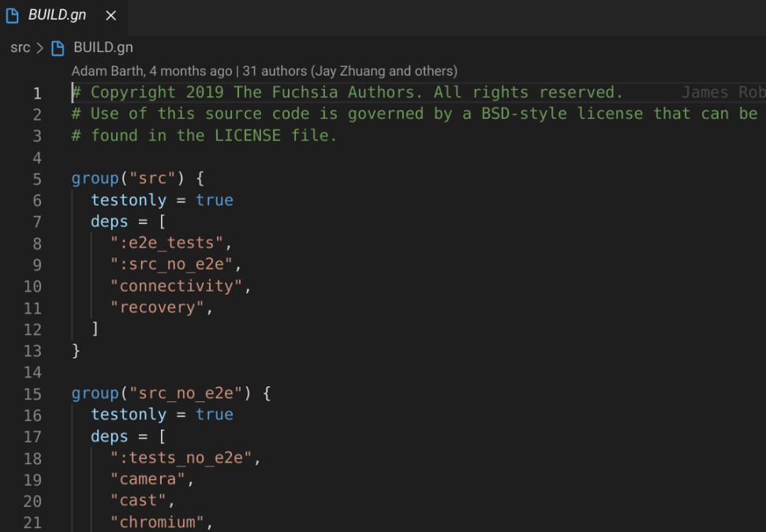Click the deps keyword on line 7
The height and width of the screenshot is (532, 766).
(x=108, y=221)
